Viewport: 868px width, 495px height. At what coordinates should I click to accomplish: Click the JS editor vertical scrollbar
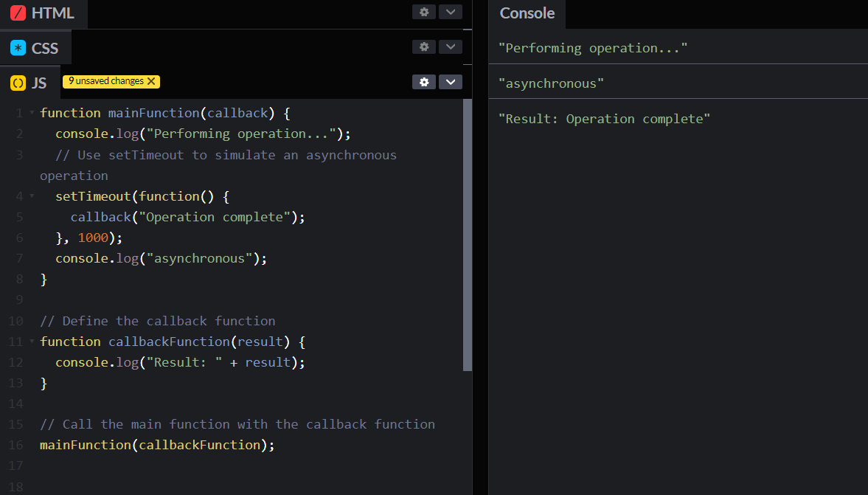coord(468,235)
